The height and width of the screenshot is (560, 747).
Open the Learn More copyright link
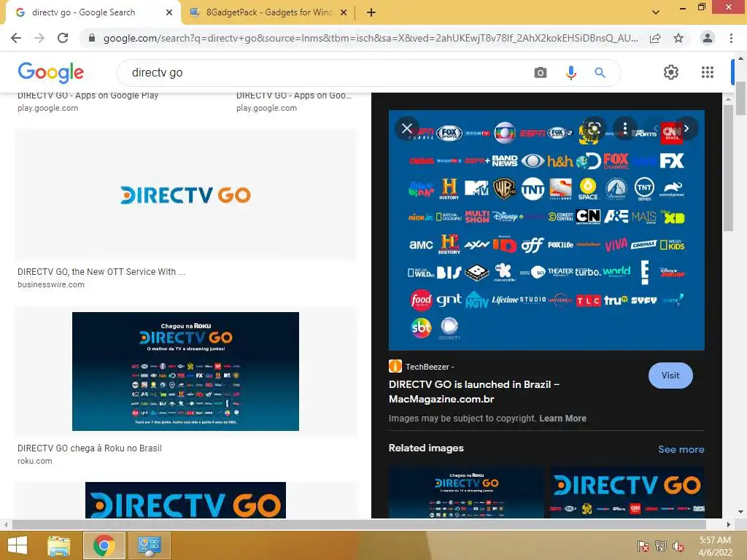(562, 418)
